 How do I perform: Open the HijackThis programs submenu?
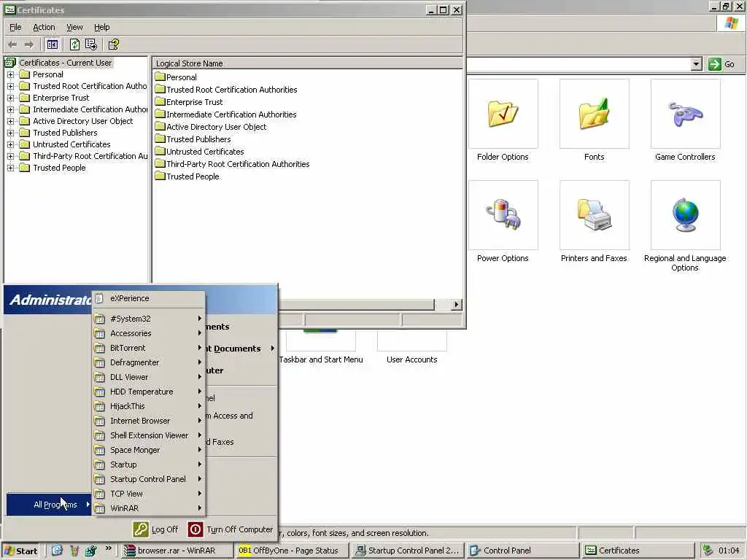[149, 406]
